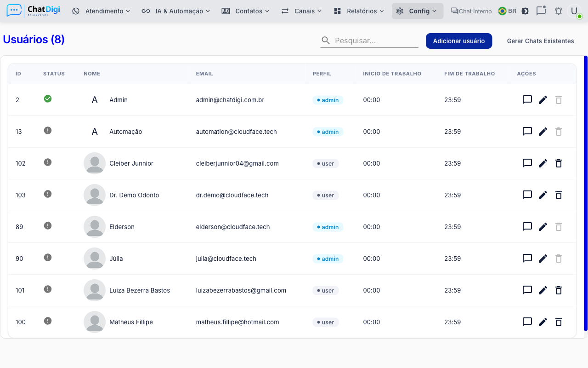Image resolution: width=588 pixels, height=368 pixels.
Task: Sort by the NOME column header
Action: point(92,74)
